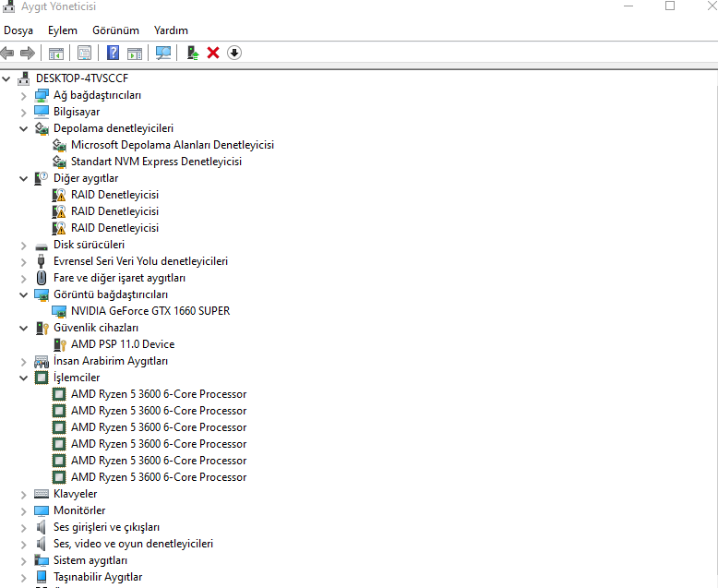Select the DESKTOP-4TVSCCF computer icon
The width and height of the screenshot is (718, 588).
coord(24,78)
